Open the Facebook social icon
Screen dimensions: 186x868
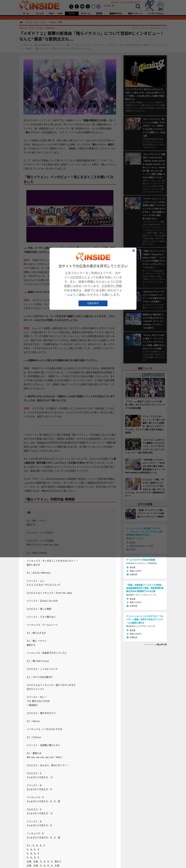77,6
